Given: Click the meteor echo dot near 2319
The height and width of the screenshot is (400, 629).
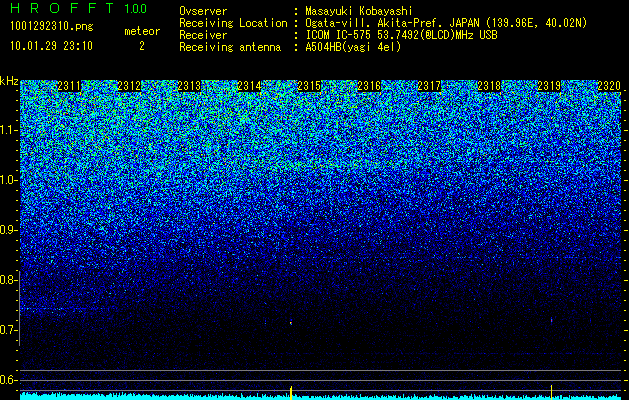Looking at the screenshot, I should [552, 320].
